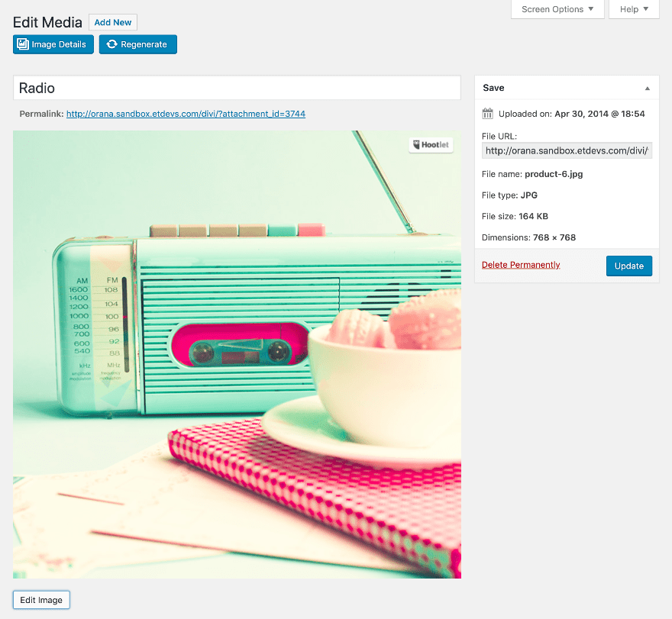This screenshot has width=672, height=619.
Task: Click the Delete Permanently link
Action: point(521,265)
